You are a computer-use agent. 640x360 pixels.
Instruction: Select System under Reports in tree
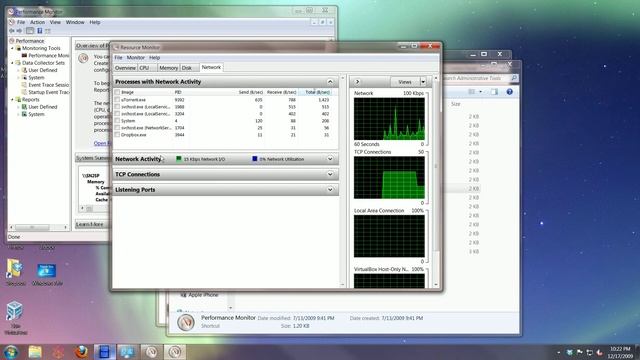[36, 114]
